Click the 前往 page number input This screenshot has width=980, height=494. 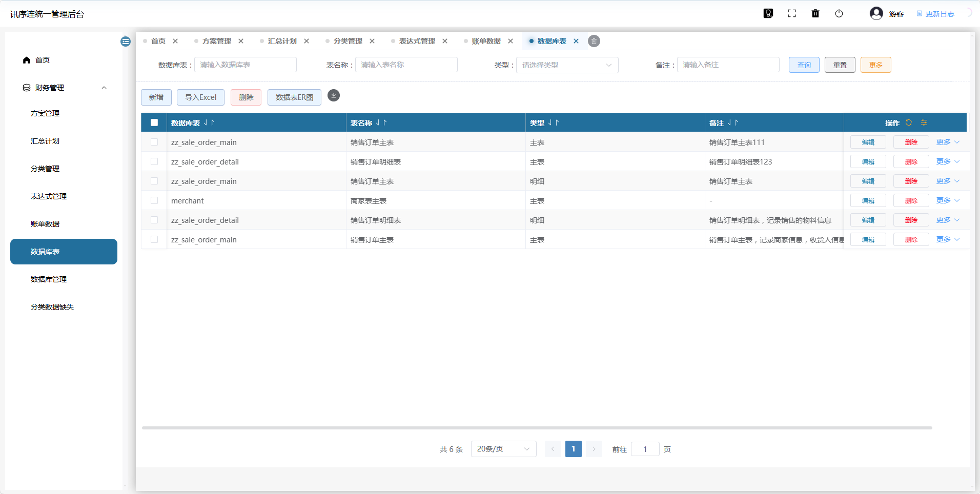tap(645, 449)
